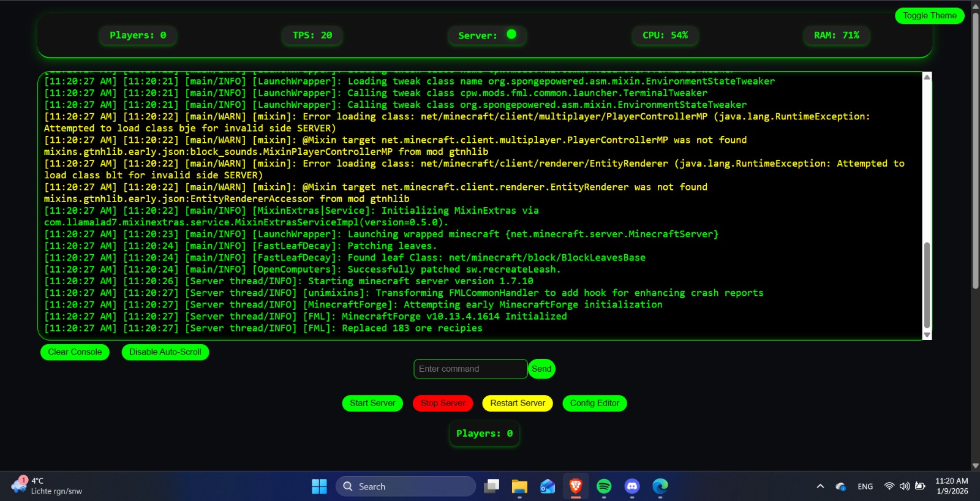
Task: Click the console scrollbar up arrow
Action: pyautogui.click(x=927, y=77)
